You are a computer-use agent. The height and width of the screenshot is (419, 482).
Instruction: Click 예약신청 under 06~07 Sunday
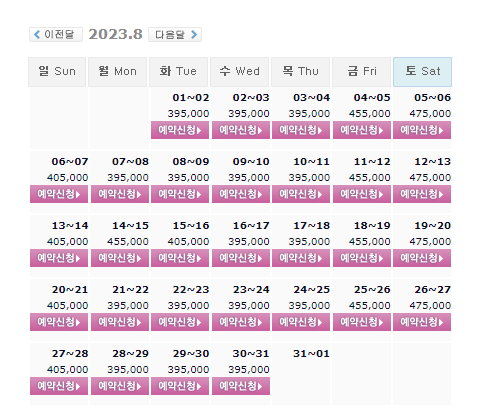[x=59, y=194]
